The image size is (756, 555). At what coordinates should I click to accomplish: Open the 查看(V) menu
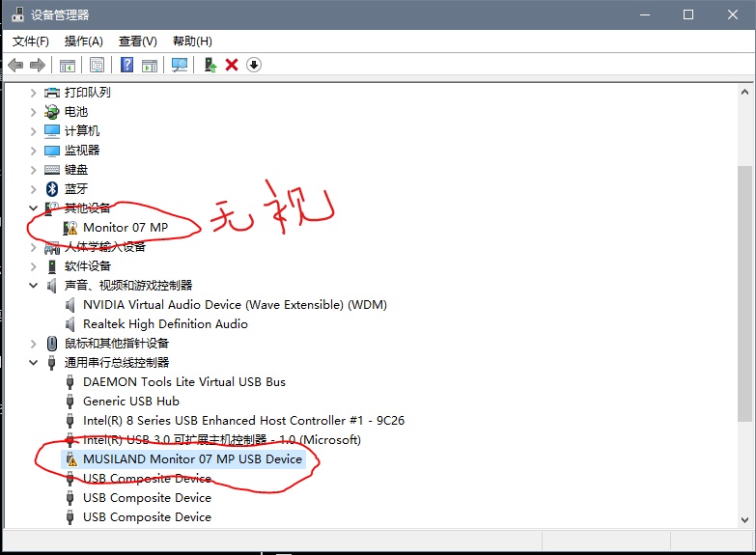click(137, 42)
